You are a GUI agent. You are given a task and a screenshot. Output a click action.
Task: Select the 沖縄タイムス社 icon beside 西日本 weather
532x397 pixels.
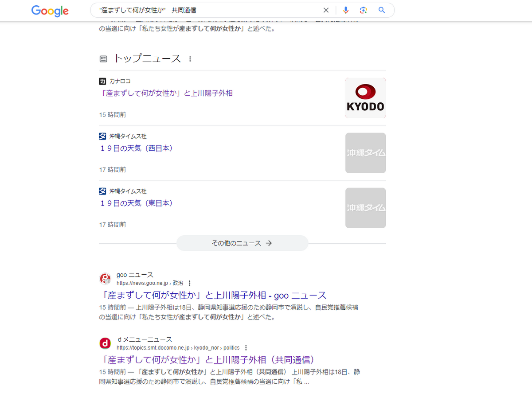[x=103, y=136]
